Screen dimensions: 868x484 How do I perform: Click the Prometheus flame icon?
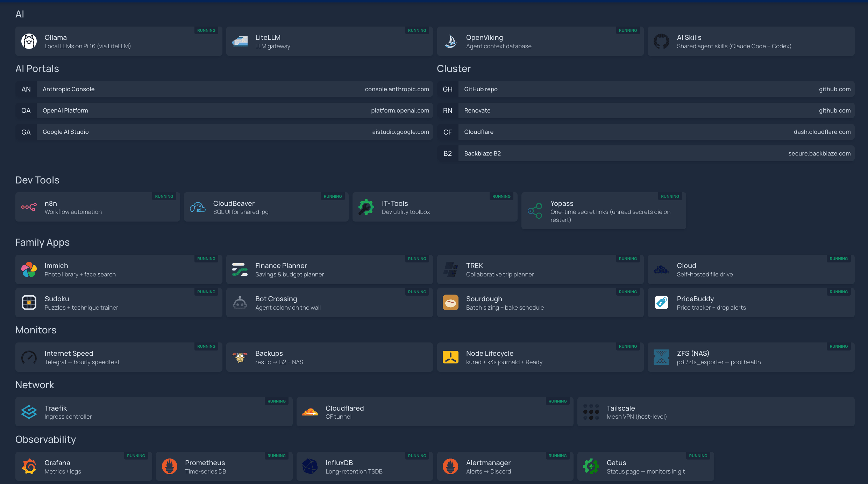pyautogui.click(x=170, y=467)
